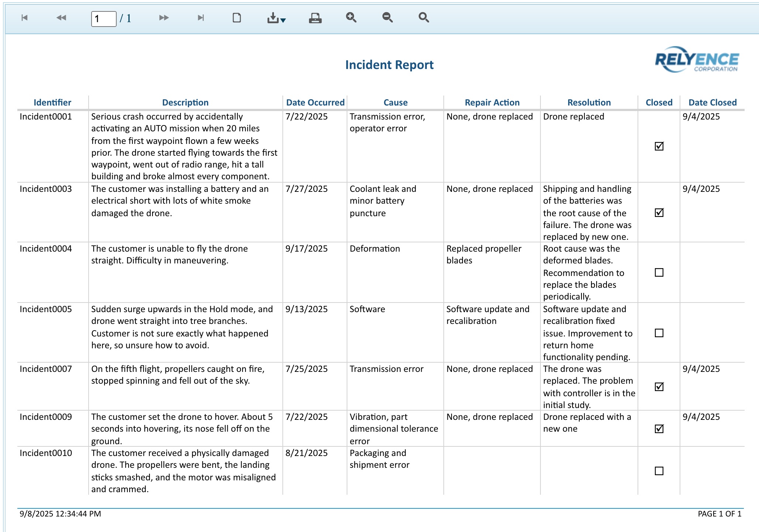Click the Date Occurred column header

tap(315, 103)
